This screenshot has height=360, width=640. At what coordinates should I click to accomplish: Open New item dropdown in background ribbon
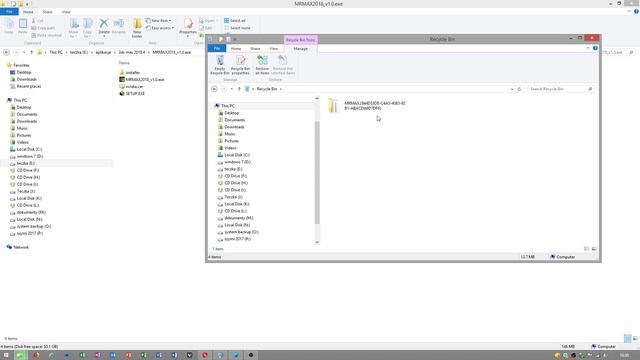[x=158, y=20]
